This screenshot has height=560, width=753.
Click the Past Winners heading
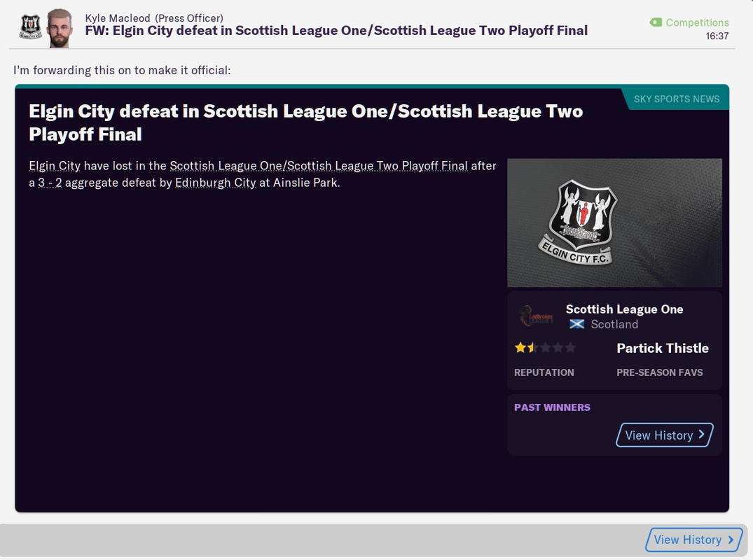click(552, 407)
